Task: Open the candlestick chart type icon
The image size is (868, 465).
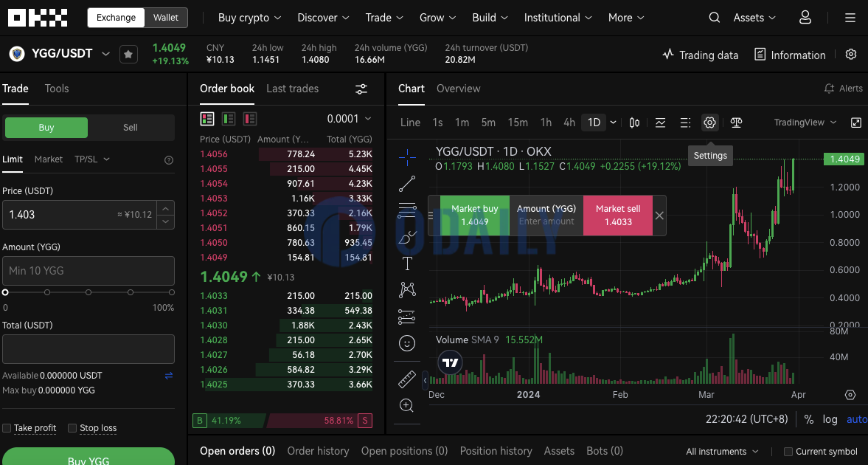Action: [x=634, y=123]
